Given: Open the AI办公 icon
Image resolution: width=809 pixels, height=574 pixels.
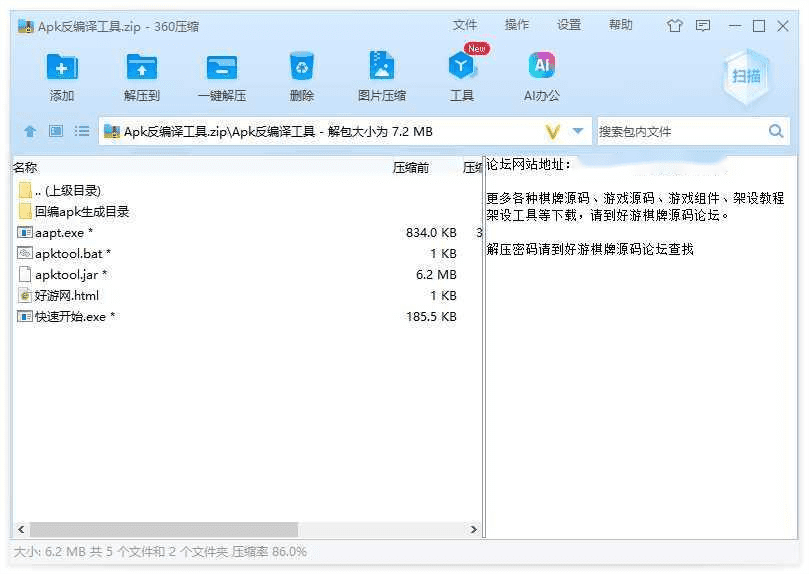Looking at the screenshot, I should [542, 65].
